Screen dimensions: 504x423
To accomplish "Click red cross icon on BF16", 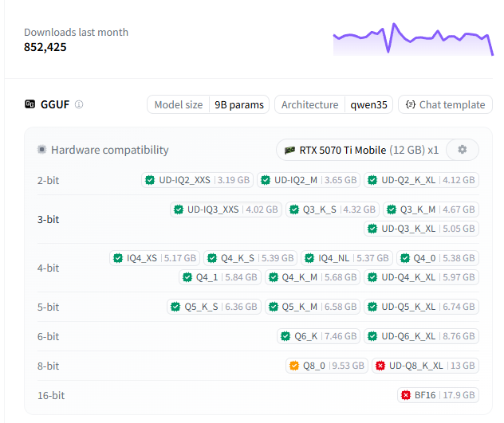I will tap(406, 395).
